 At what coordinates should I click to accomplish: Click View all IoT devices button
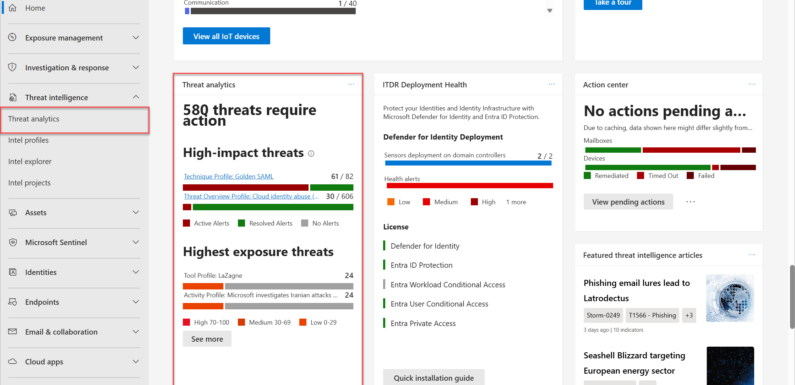[x=227, y=36]
